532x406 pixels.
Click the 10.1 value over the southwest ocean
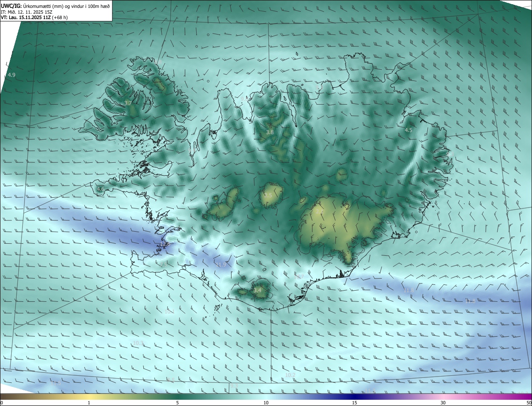point(170,311)
